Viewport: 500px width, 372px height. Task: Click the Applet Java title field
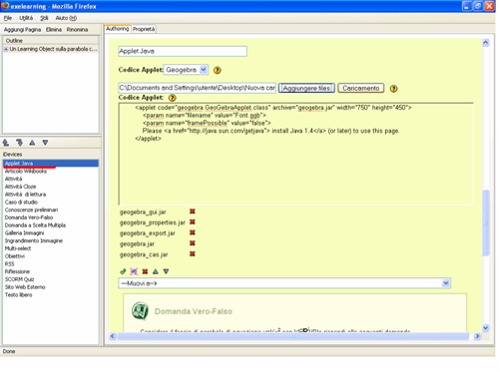pos(183,51)
